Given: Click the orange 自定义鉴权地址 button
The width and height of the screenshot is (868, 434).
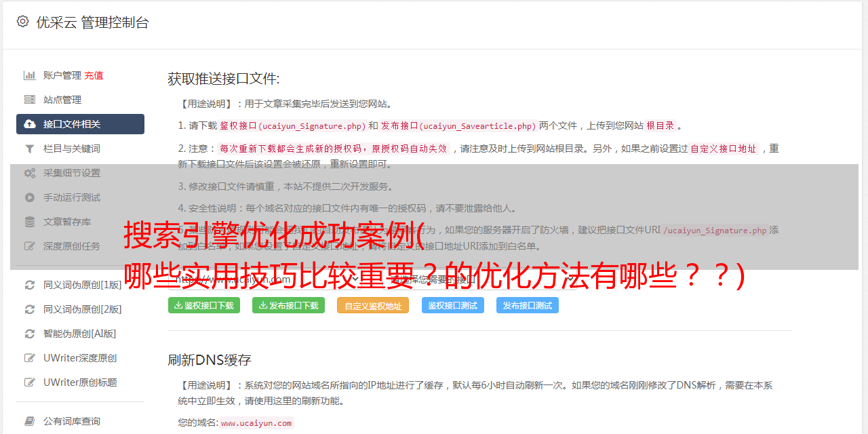Looking at the screenshot, I should point(373,305).
